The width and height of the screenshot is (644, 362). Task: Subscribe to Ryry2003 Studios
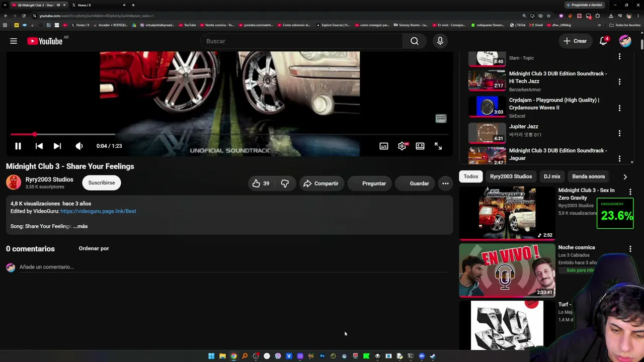pos(102,183)
